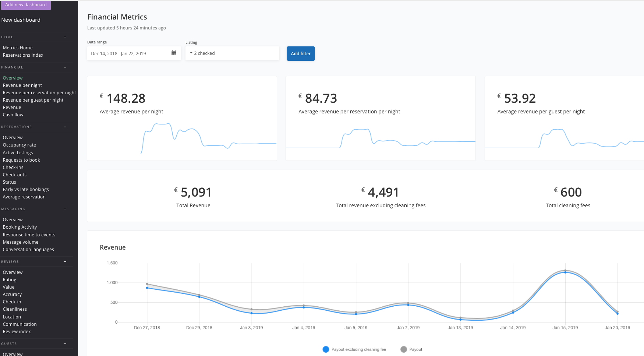Image resolution: width=644 pixels, height=356 pixels.
Task: Open Occupancy rate report
Action: [x=20, y=145]
